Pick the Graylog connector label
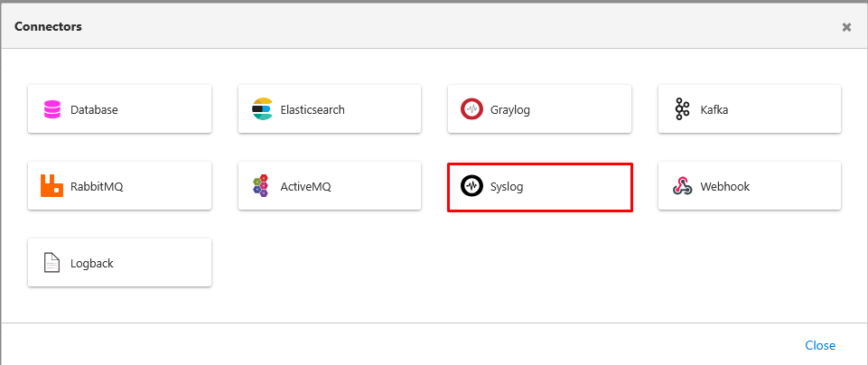 click(509, 110)
